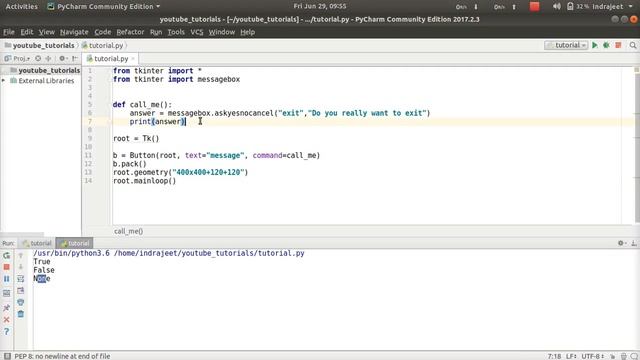Close the tutorial.py editor tab
This screenshot has width=640, height=360.
pyautogui.click(x=133, y=59)
